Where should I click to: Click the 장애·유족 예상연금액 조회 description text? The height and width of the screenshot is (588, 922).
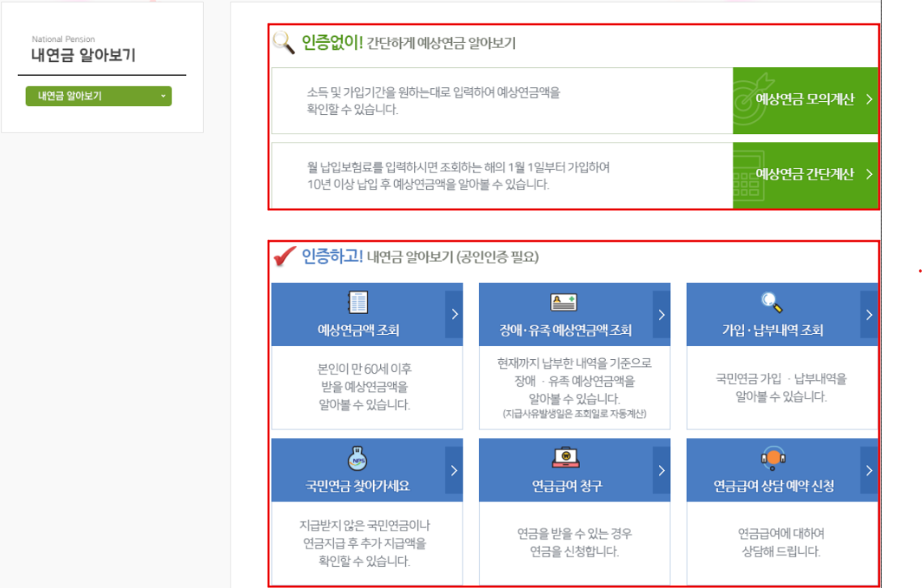566,382
